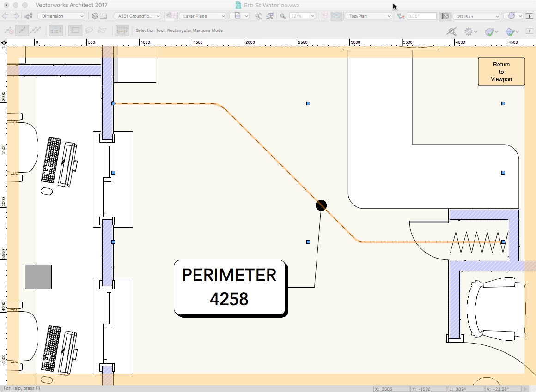Image resolution: width=536 pixels, height=392 pixels.
Task: Click the X-ray magnifier icon on the right toolbar
Action: click(x=451, y=31)
